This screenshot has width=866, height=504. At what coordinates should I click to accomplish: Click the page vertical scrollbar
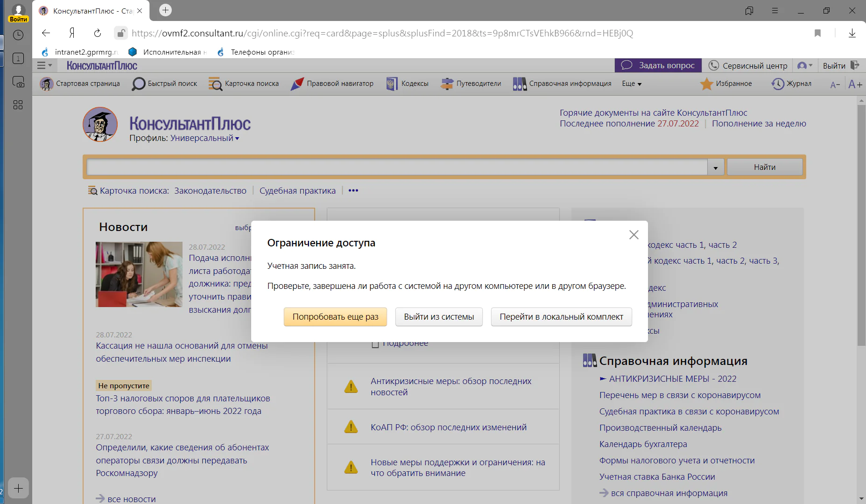click(861, 225)
